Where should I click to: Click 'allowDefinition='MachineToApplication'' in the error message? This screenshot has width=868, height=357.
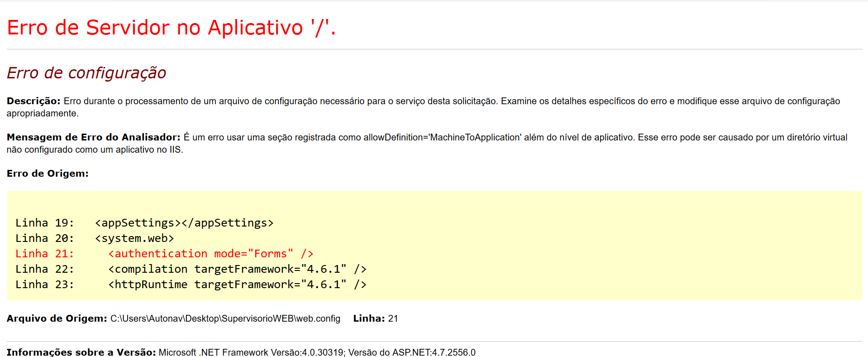pos(442,137)
